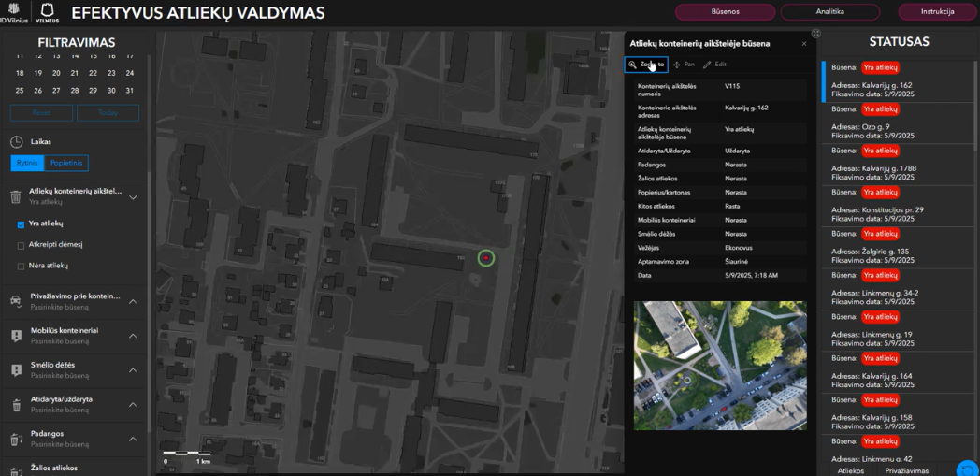This screenshot has width=980, height=476.
Task: Click the alert icon beside Mobilūs konteineriai
Action: click(16, 336)
